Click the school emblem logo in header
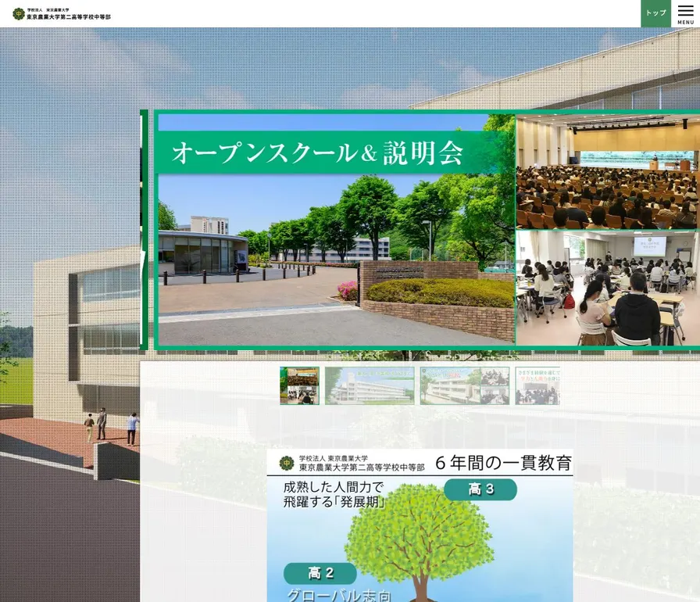The image size is (700, 602). coord(18,14)
